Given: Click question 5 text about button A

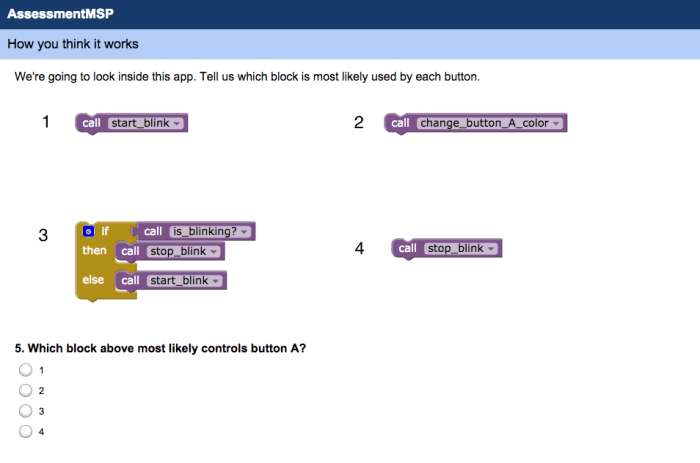Looking at the screenshot, I should point(160,348).
